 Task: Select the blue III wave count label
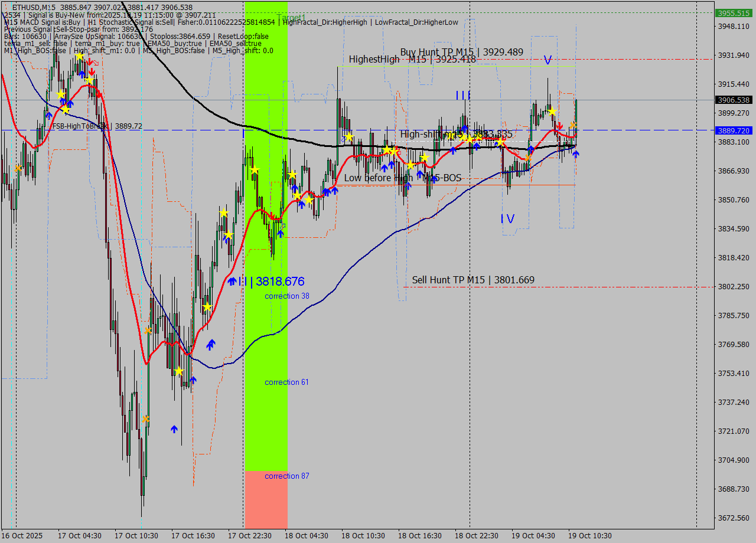(462, 96)
